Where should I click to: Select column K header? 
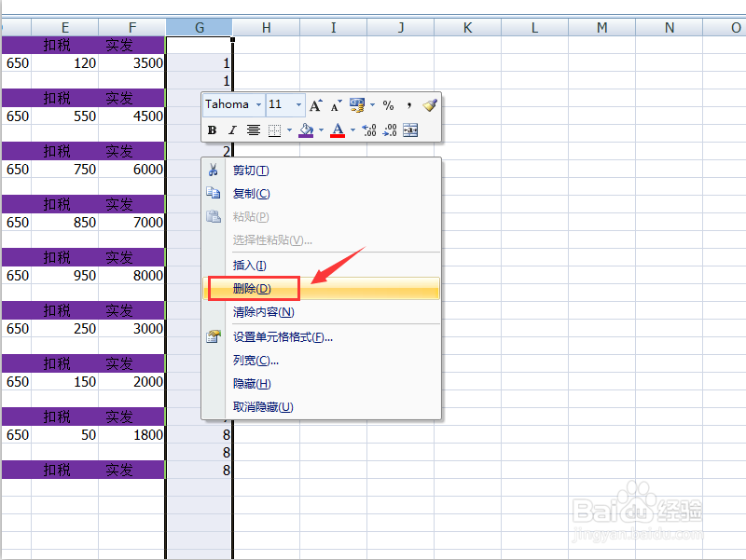(468, 28)
